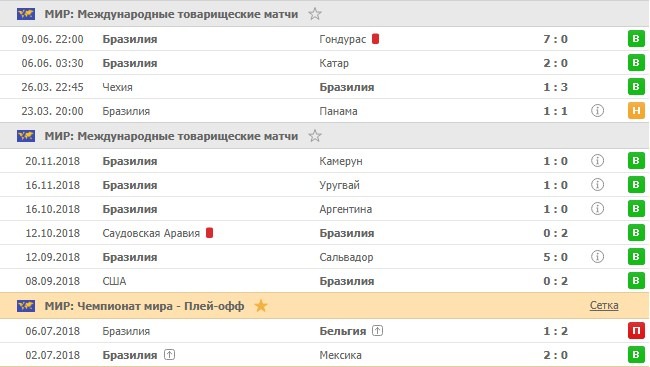Click world flag icon in first friendlies header
Image resolution: width=650 pixels, height=367 pixels.
pyautogui.click(x=26, y=14)
